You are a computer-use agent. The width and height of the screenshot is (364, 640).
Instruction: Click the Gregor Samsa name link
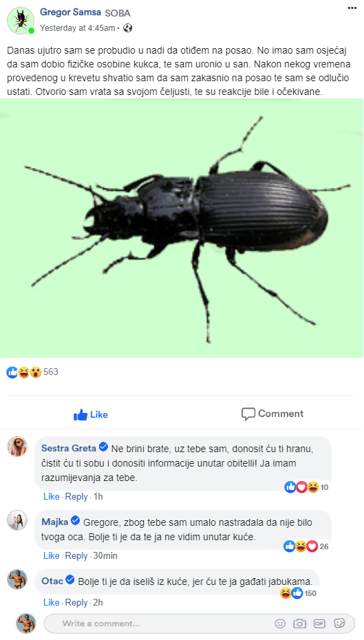70,12
